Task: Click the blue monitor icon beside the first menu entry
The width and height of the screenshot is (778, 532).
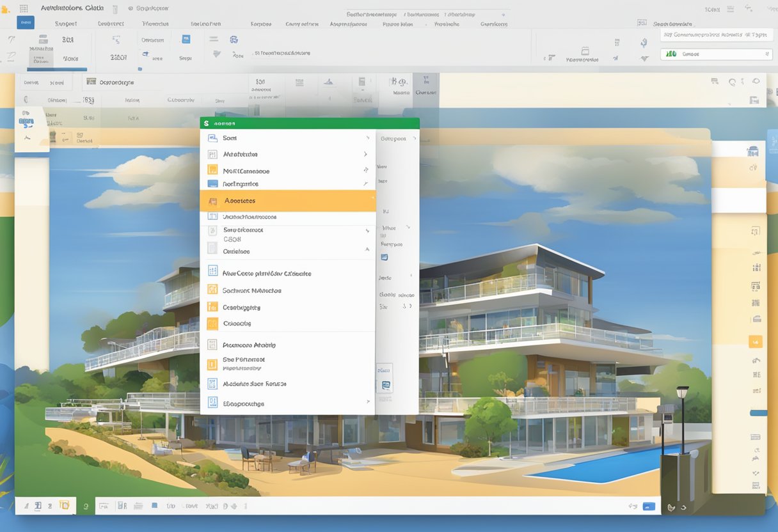Action: pyautogui.click(x=212, y=138)
